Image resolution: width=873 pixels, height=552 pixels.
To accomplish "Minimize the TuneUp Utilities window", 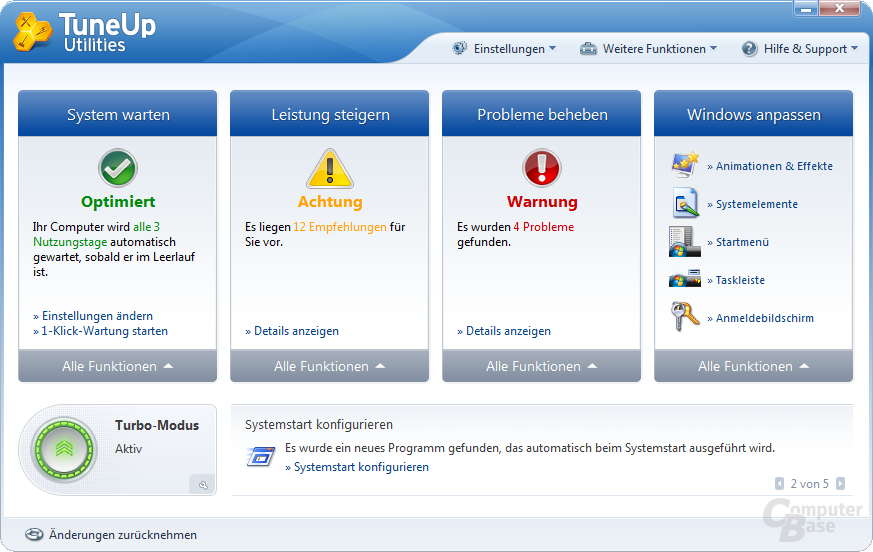I will 805,8.
